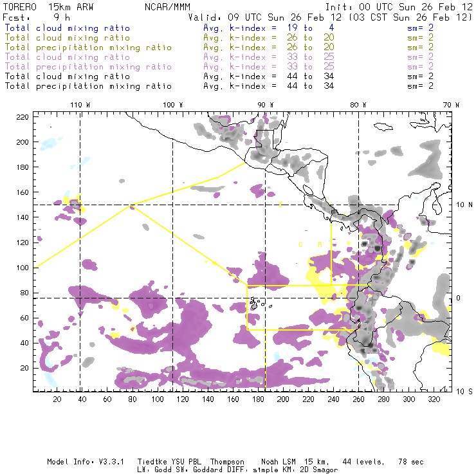The width and height of the screenshot is (476, 476).
Task: Click the 'Fcst: 9 h' forecast hour text
Action: (x=36, y=17)
